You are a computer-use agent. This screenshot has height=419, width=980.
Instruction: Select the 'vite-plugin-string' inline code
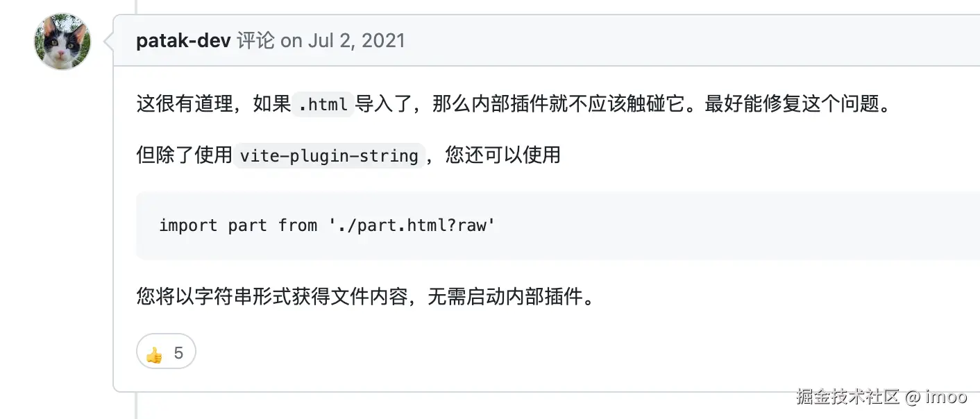329,155
